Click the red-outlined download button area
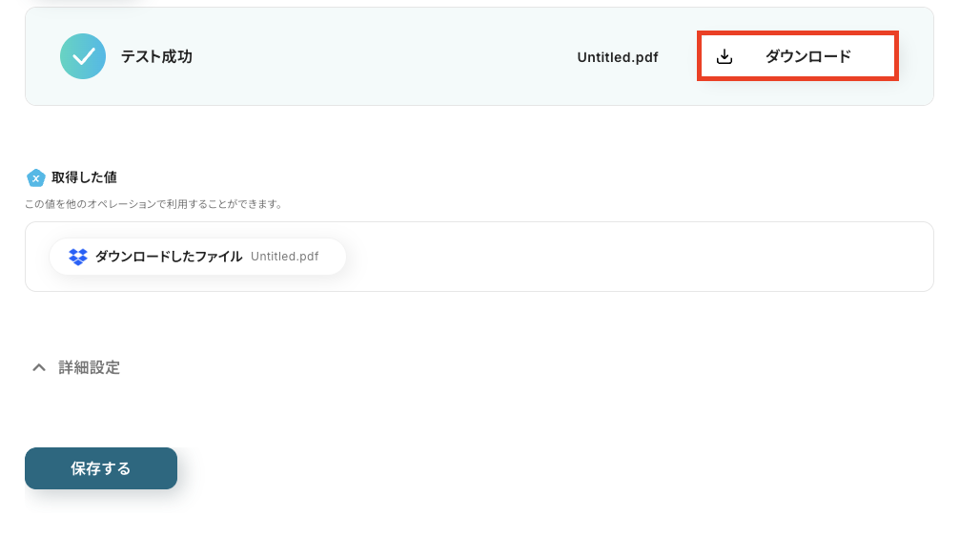This screenshot has width=980, height=538. [x=798, y=56]
